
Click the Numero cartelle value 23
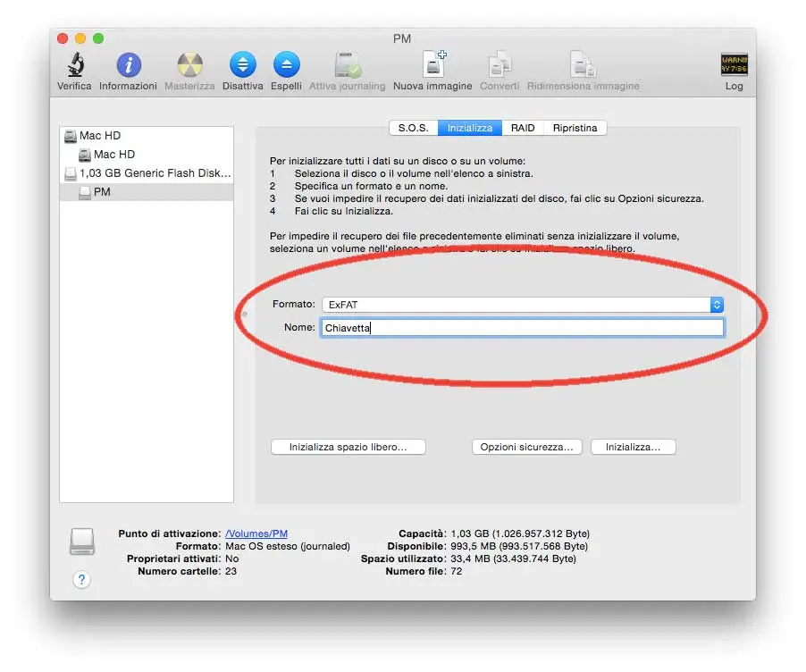pyautogui.click(x=231, y=571)
